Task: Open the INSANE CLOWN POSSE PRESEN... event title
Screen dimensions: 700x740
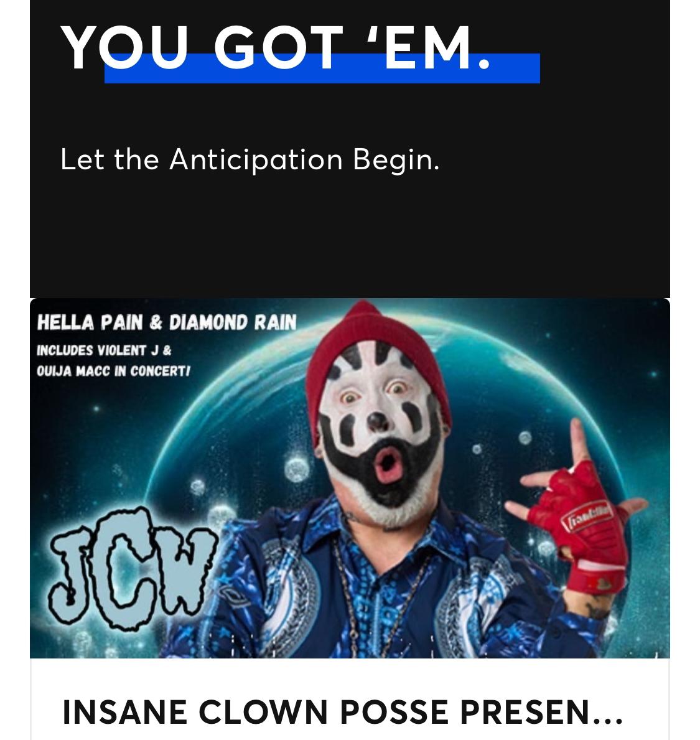Action: [x=342, y=712]
